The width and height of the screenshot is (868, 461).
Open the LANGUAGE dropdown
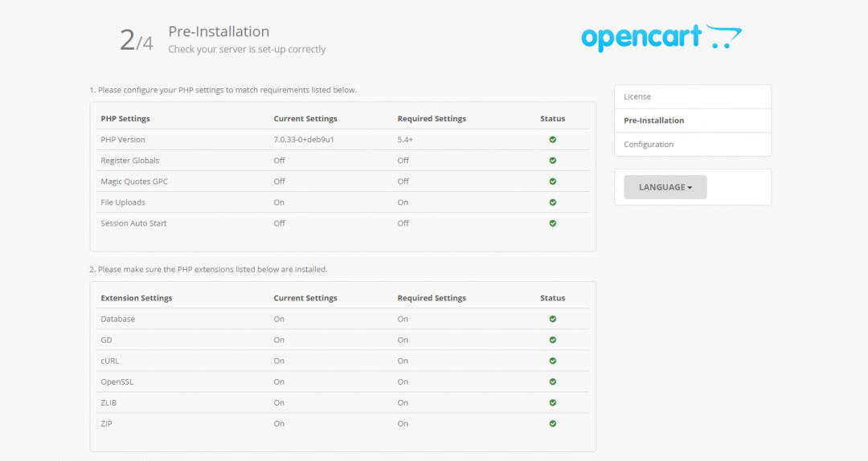pyautogui.click(x=665, y=187)
